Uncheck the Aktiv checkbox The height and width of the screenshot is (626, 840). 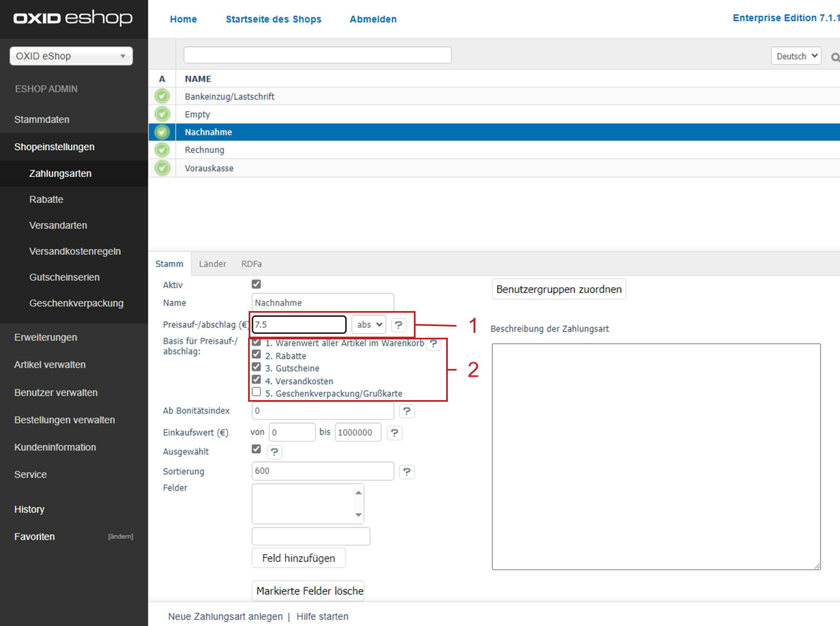point(256,284)
